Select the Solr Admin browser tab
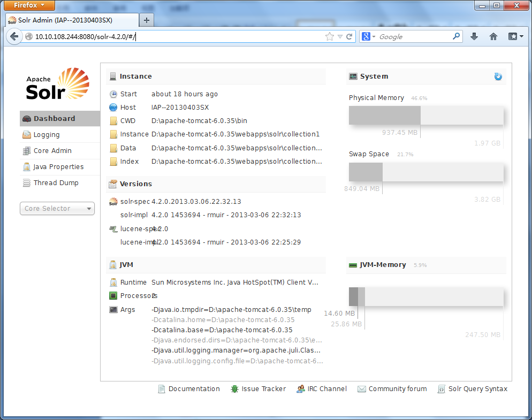 (x=72, y=20)
